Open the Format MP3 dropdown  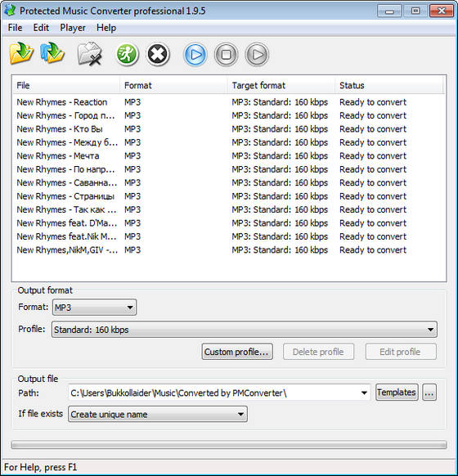tap(94, 308)
